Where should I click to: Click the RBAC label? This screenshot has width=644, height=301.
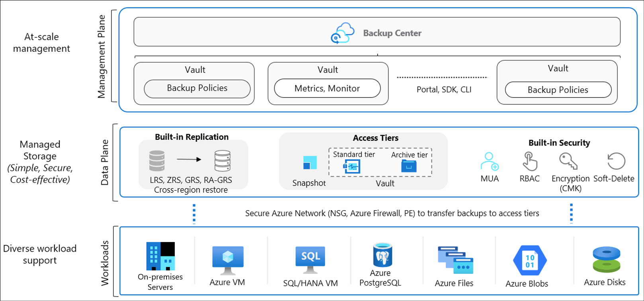[x=530, y=179]
